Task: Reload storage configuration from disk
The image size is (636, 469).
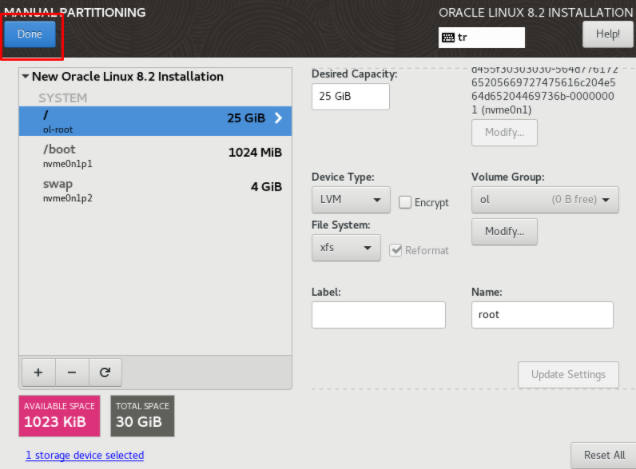Action: [105, 372]
